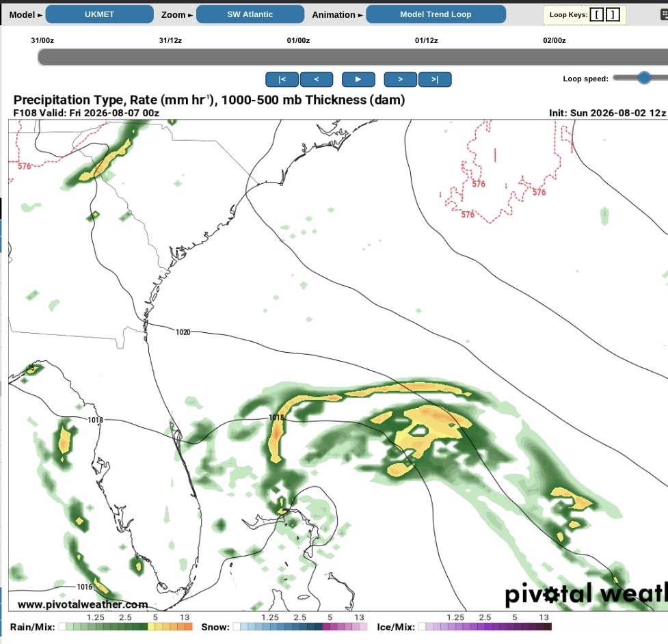Select the 31/00z timeline label

click(42, 40)
